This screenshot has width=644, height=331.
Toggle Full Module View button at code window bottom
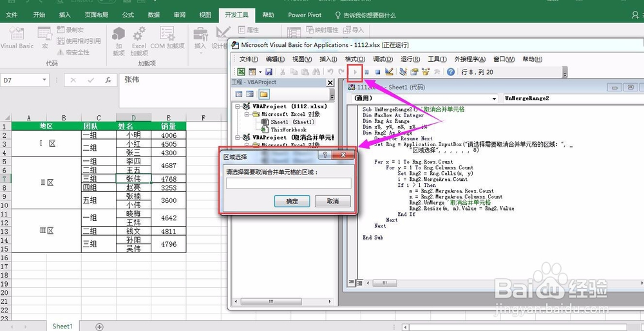(x=359, y=283)
